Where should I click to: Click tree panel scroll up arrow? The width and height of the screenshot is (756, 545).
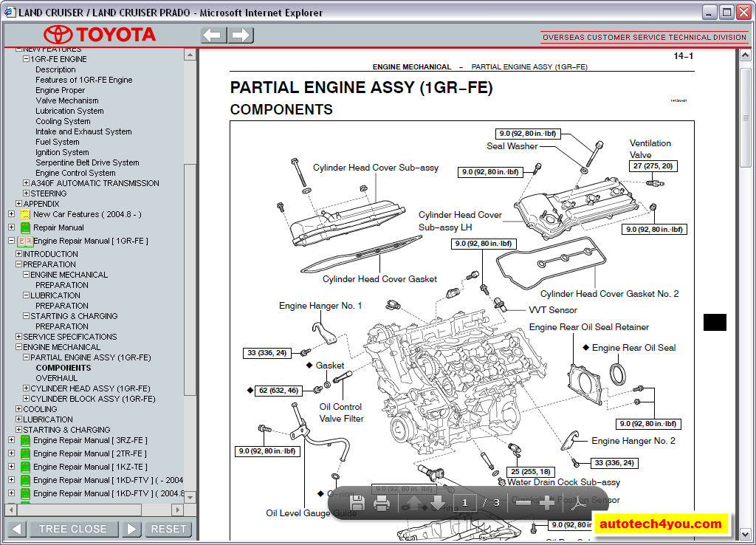(190, 55)
